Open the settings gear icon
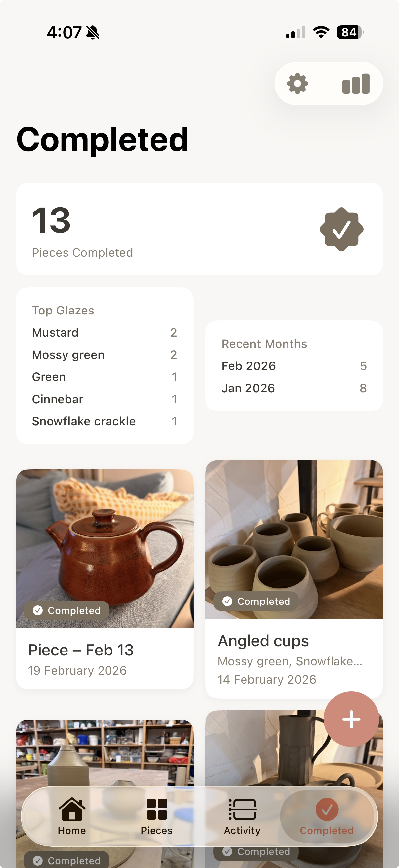 point(298,83)
